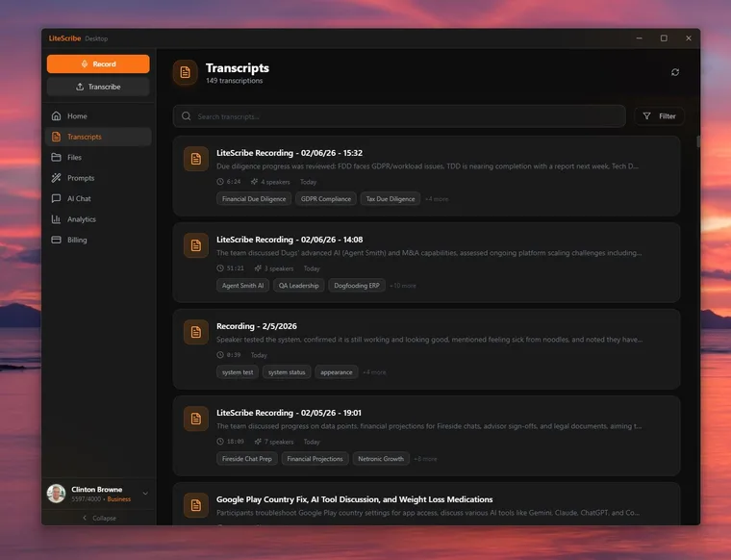Select the system status tag

point(287,372)
